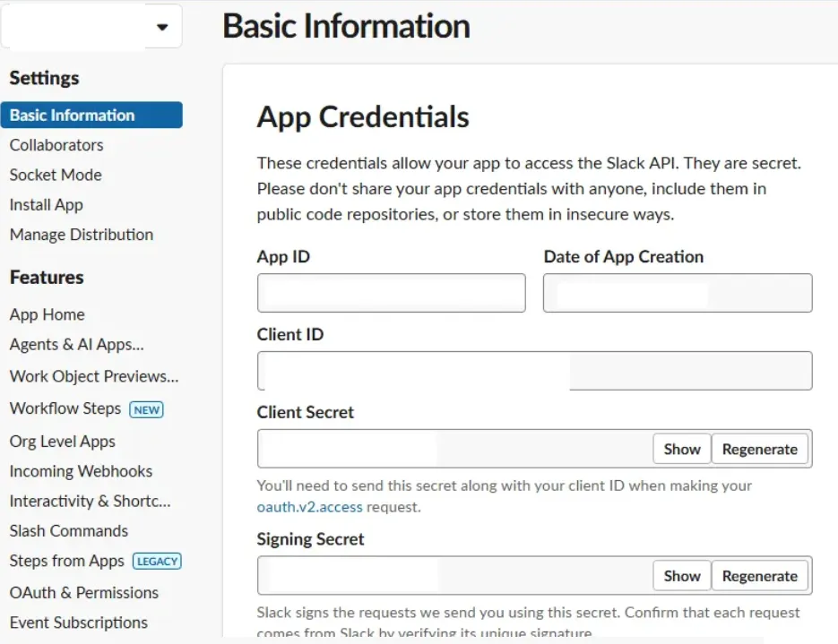Click the Signing Secret label

click(310, 539)
